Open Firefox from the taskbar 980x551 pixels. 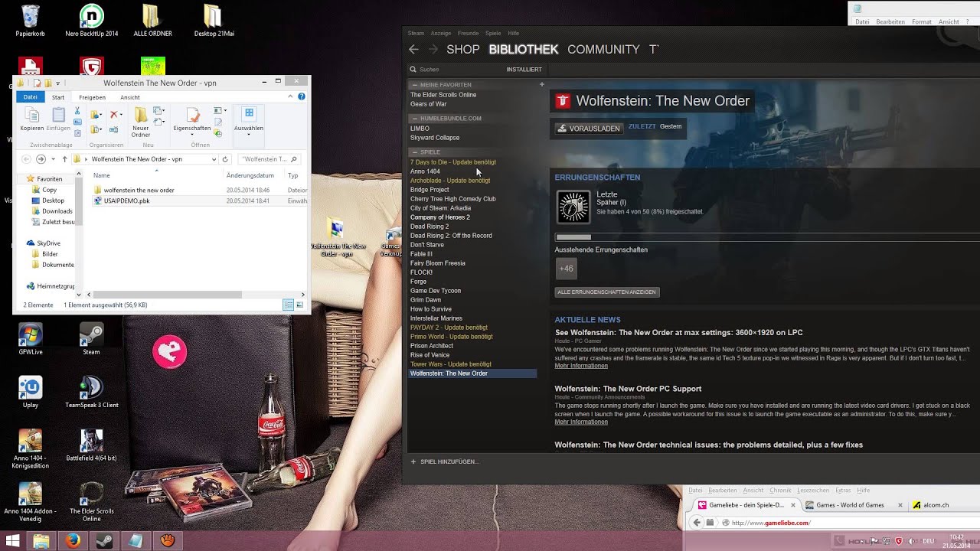[73, 541]
